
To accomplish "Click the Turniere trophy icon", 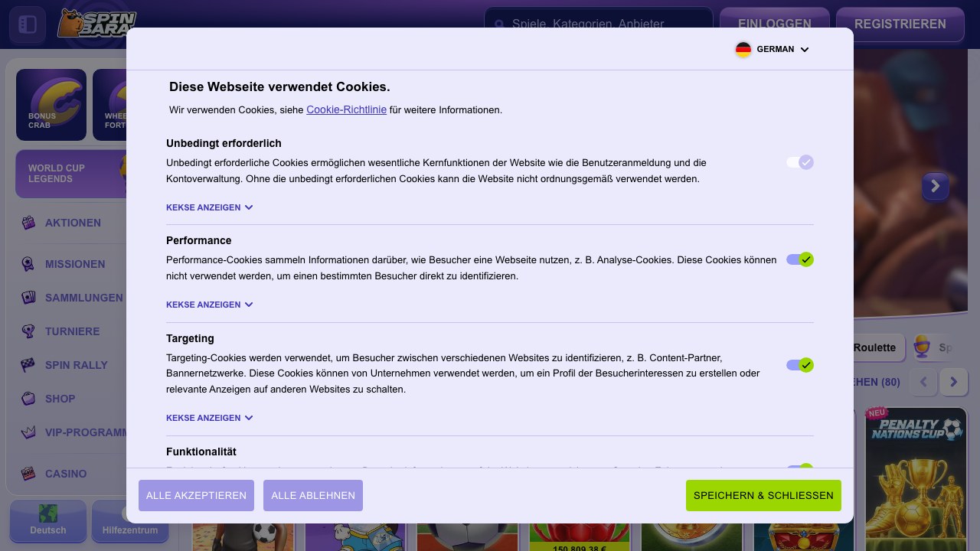I will (28, 331).
